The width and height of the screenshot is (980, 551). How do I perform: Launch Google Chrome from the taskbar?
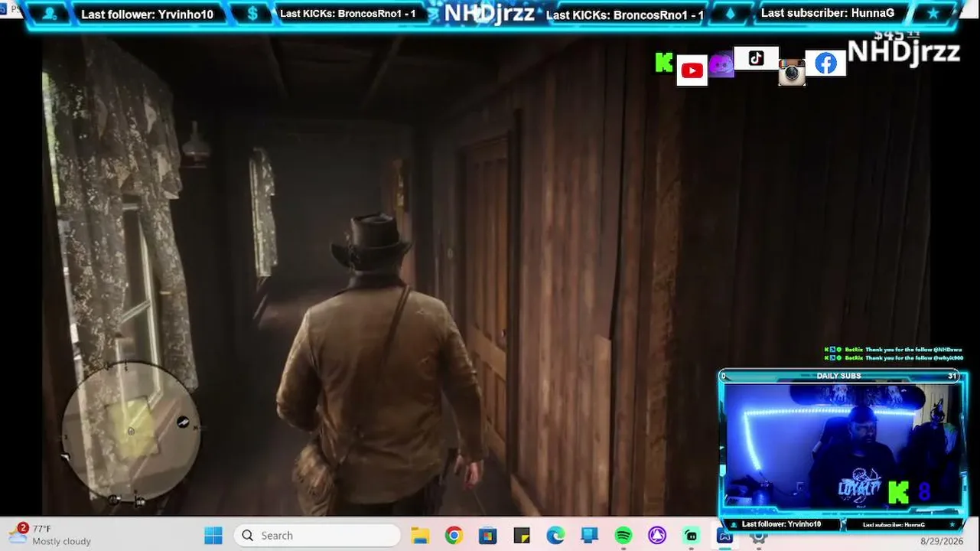[x=454, y=536]
